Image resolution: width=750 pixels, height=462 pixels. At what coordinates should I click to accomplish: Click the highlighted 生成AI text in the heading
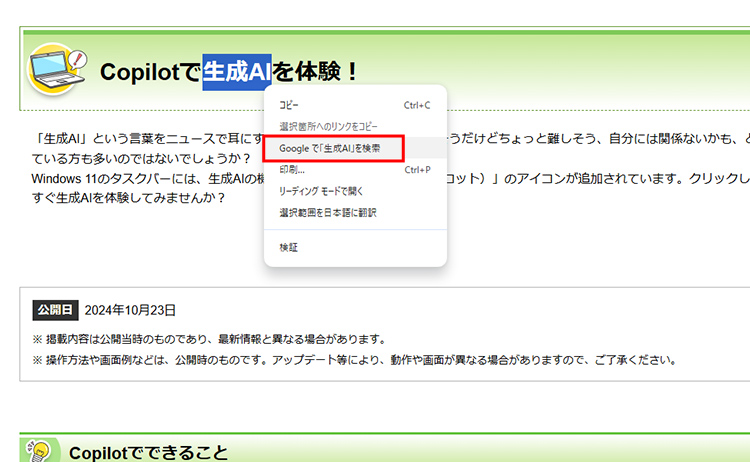[x=237, y=72]
